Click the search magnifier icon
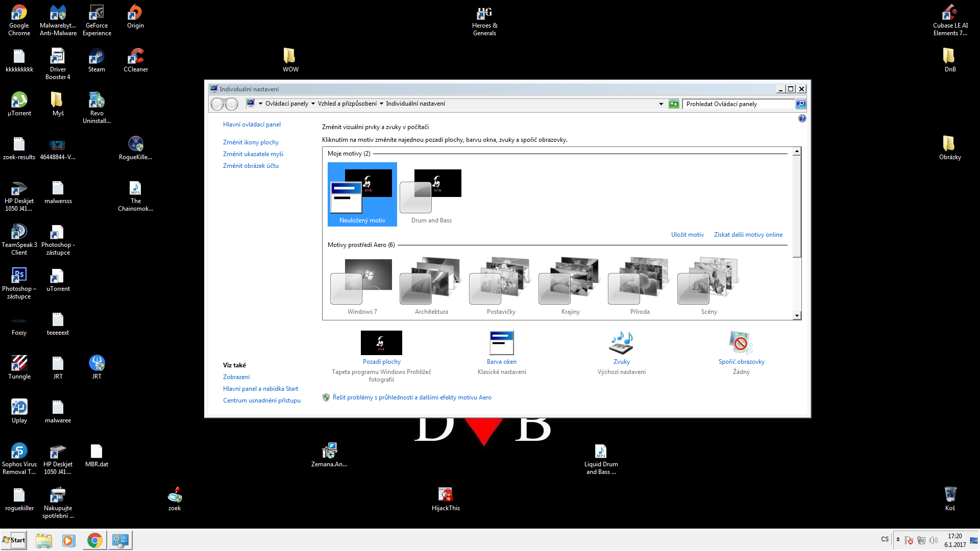The height and width of the screenshot is (551, 980). (801, 104)
